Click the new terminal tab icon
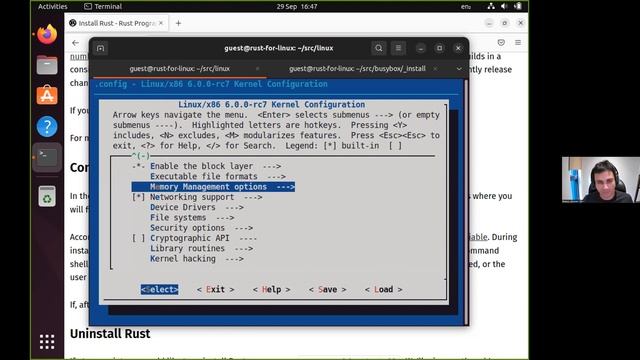The width and height of the screenshot is (640, 360). click(x=100, y=48)
